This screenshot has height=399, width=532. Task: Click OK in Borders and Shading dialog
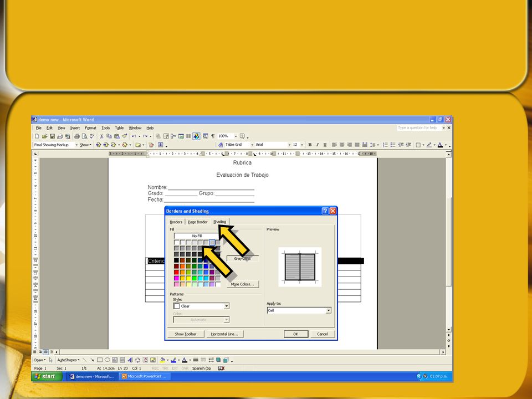(296, 334)
